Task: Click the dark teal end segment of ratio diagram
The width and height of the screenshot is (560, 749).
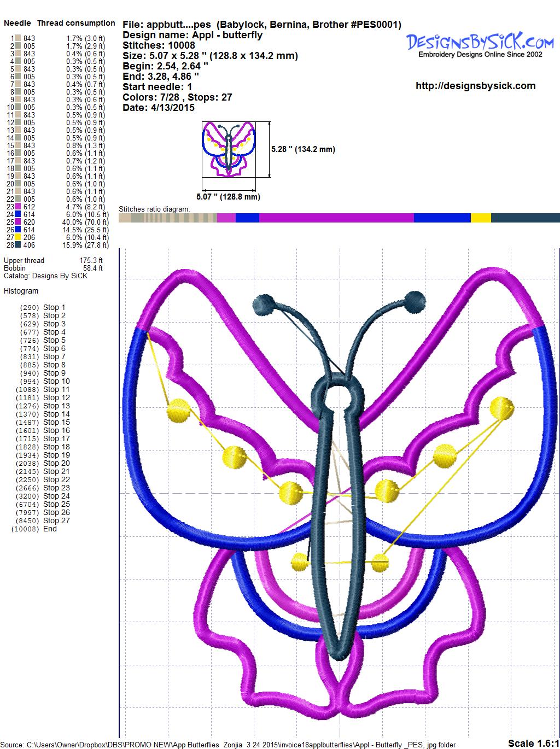Action: (x=525, y=218)
